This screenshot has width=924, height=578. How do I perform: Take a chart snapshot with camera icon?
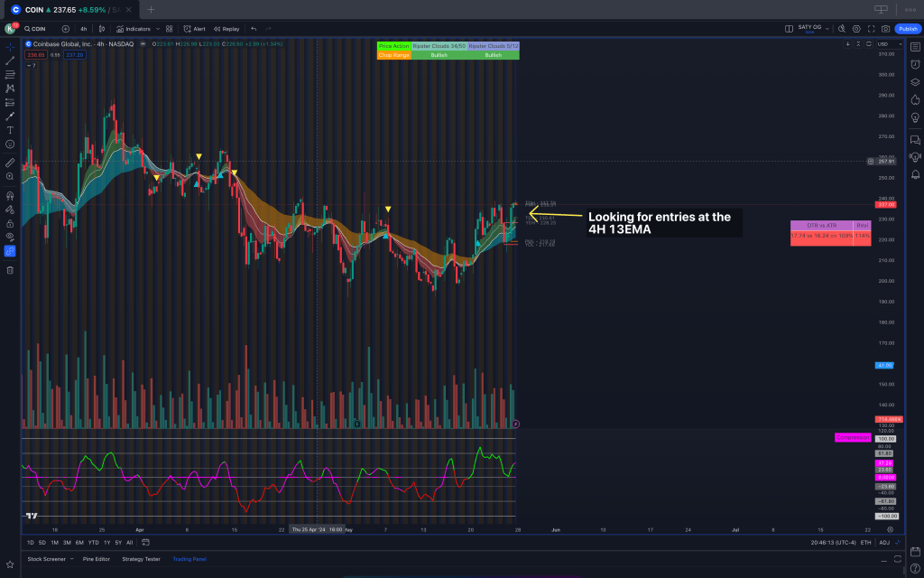click(x=885, y=29)
